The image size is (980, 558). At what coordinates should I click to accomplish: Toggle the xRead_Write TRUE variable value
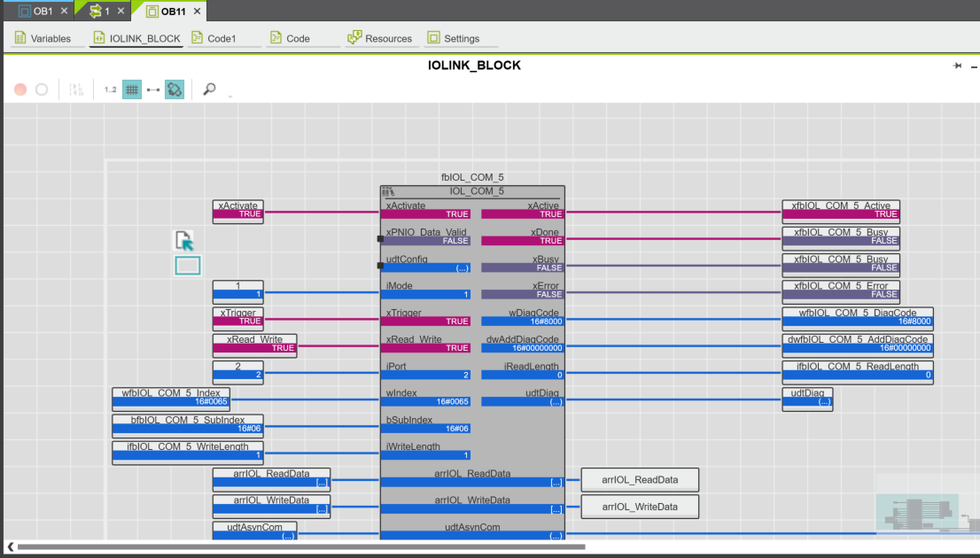tap(254, 348)
